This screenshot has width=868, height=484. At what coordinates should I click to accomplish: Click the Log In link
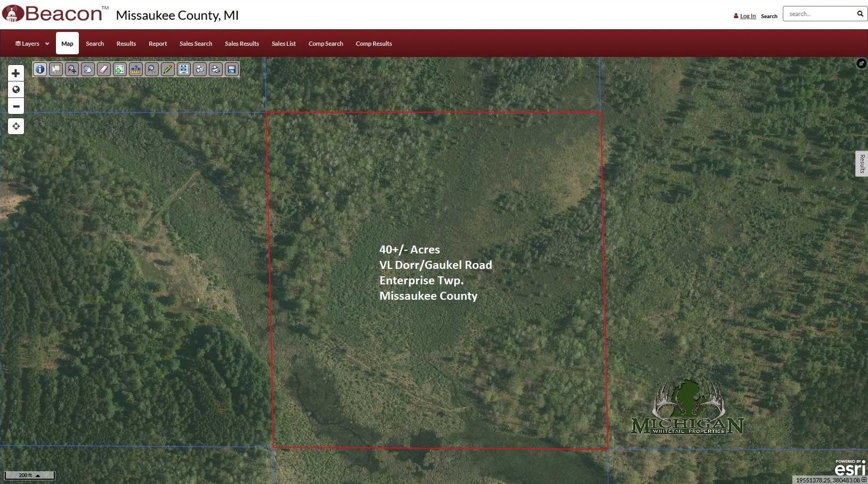[x=747, y=16]
